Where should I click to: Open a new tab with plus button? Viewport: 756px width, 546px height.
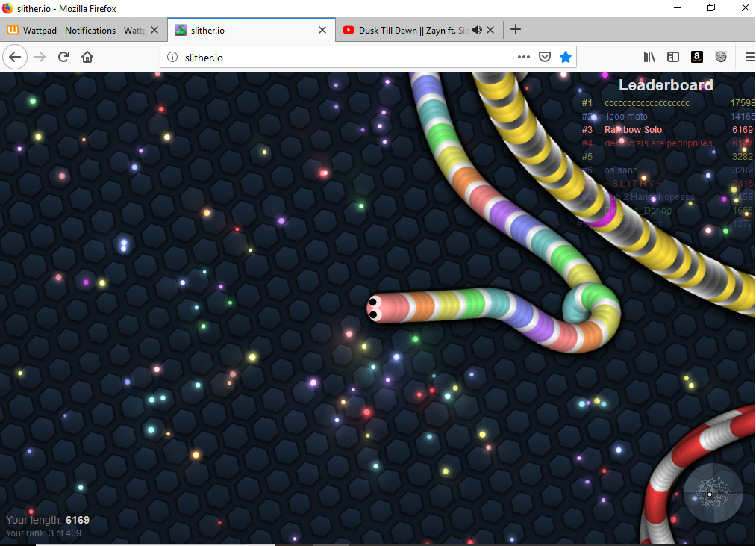pos(516,29)
